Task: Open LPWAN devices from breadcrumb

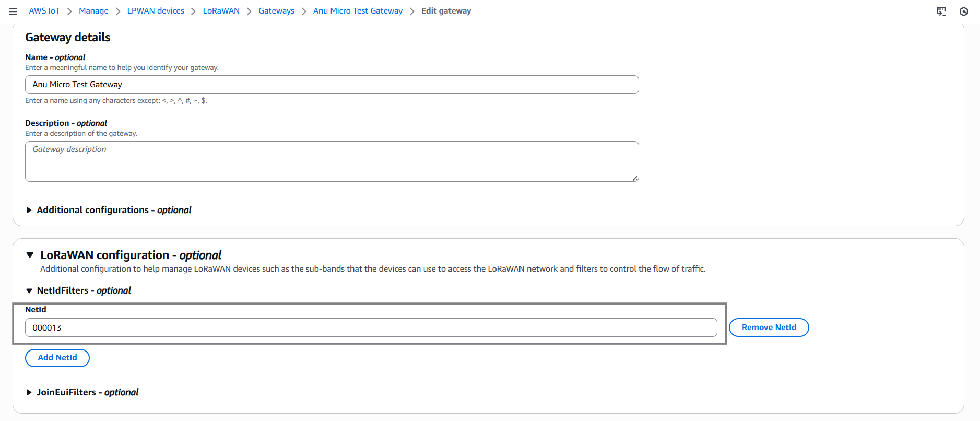Action: pyautogui.click(x=156, y=10)
